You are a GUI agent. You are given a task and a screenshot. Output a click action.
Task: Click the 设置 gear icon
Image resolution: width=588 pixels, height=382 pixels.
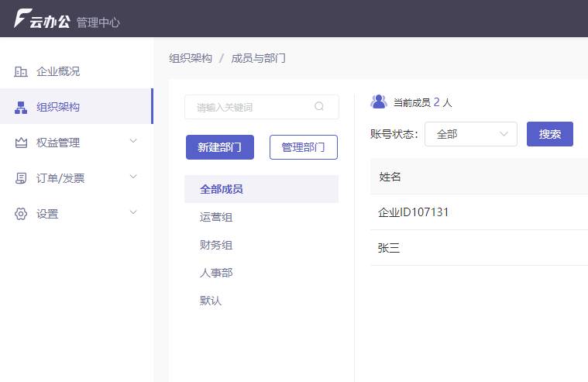21,214
